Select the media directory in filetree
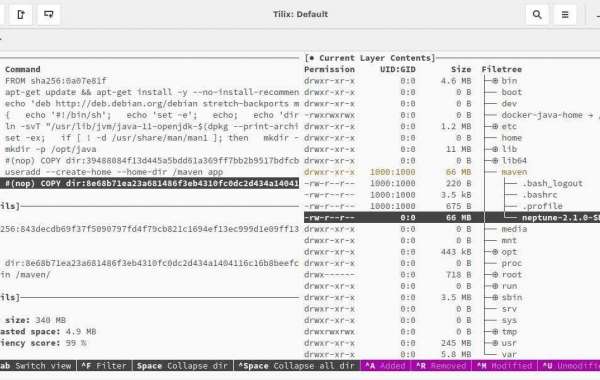Viewport: 600px width, 380px height. pyautogui.click(x=514, y=229)
